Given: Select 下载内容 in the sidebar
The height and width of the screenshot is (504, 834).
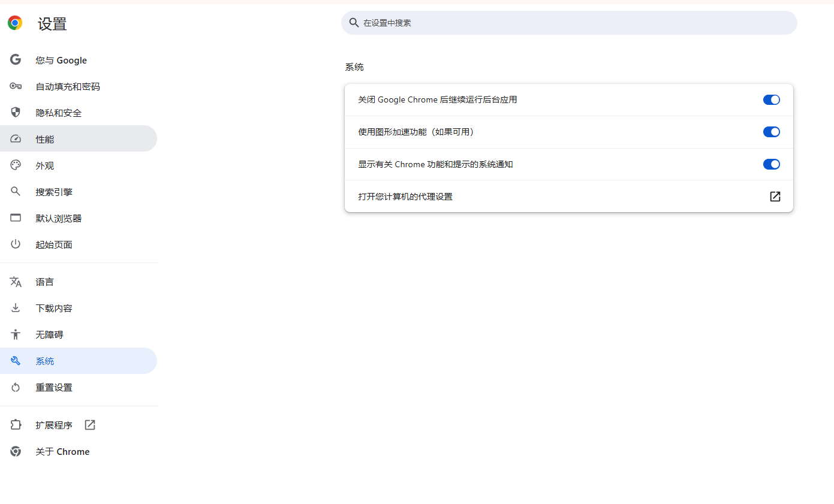Looking at the screenshot, I should tap(79, 308).
